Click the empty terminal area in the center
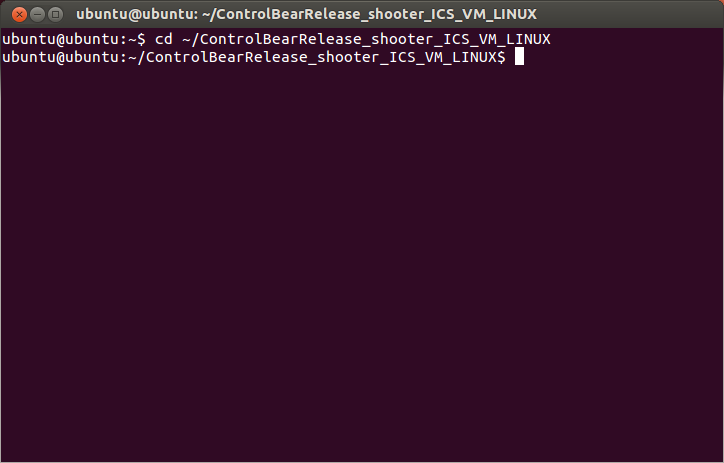This screenshot has height=463, width=724. (362, 250)
